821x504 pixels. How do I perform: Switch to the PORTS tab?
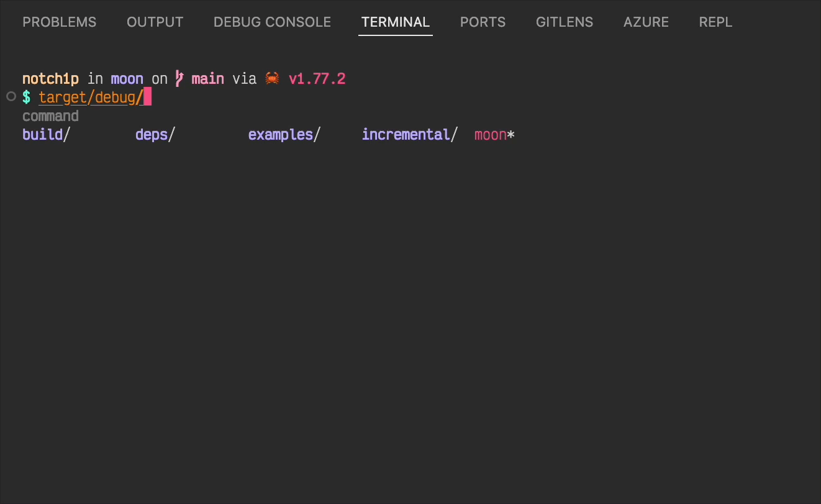point(483,22)
